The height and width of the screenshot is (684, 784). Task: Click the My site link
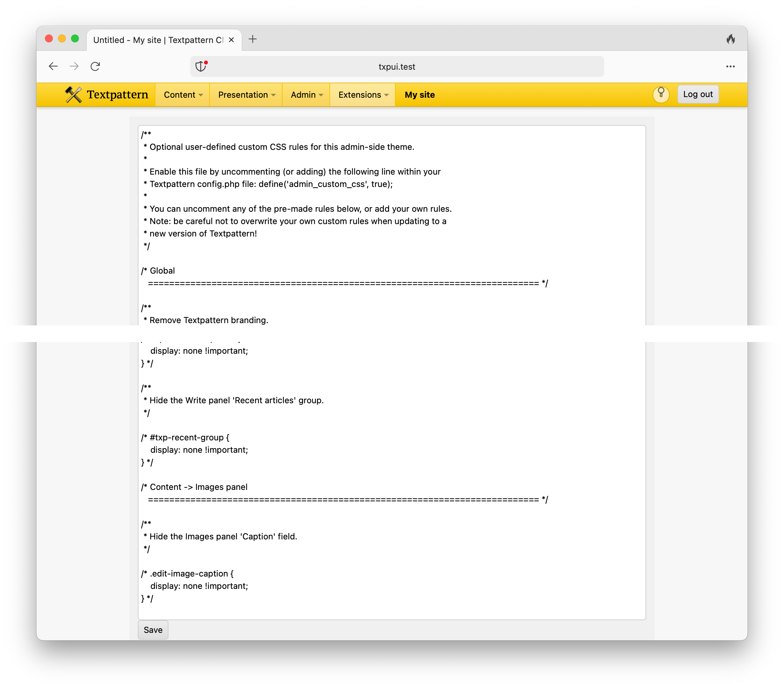tap(420, 95)
